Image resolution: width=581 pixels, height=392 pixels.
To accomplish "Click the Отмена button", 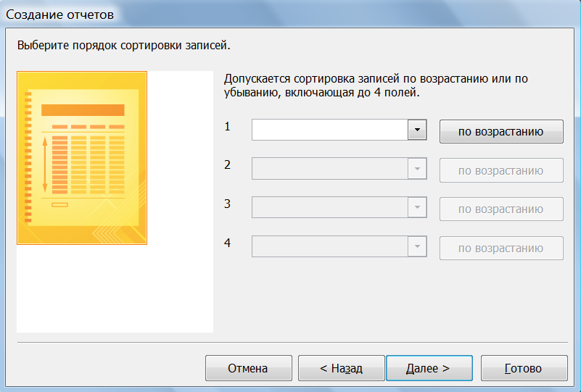I will tap(249, 368).
